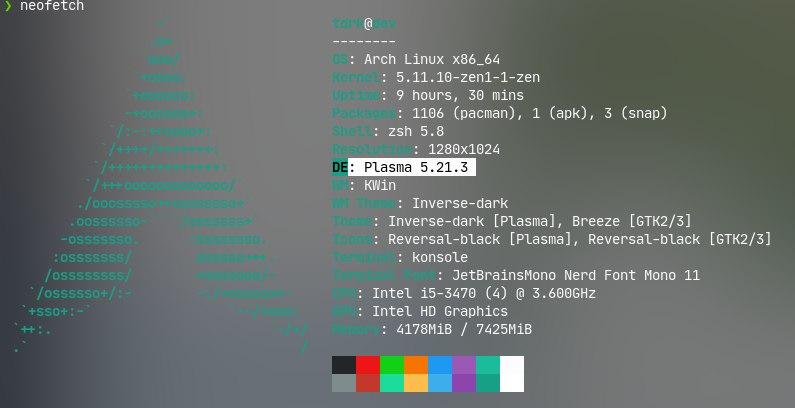Click the highlighted 'Plasma 5.21.3' text
Image resolution: width=795 pixels, height=408 pixels.
coord(416,167)
